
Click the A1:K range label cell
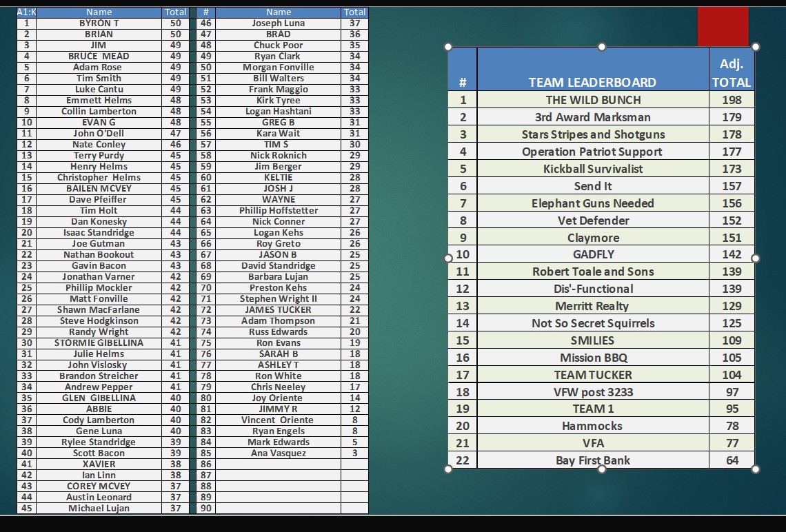[x=26, y=12]
